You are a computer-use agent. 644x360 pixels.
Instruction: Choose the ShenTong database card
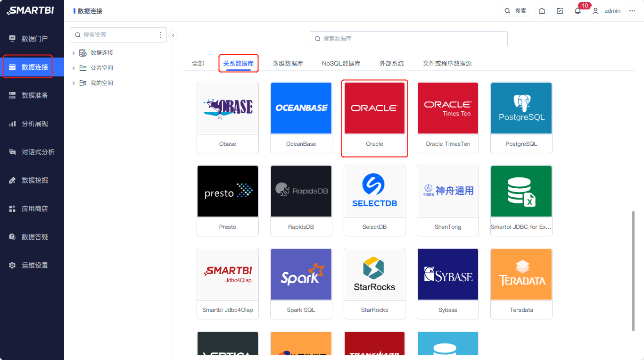pos(448,201)
